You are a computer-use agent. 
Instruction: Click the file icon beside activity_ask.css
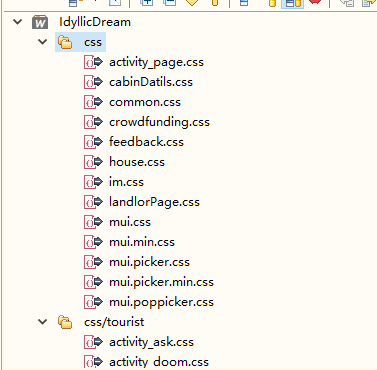93,342
